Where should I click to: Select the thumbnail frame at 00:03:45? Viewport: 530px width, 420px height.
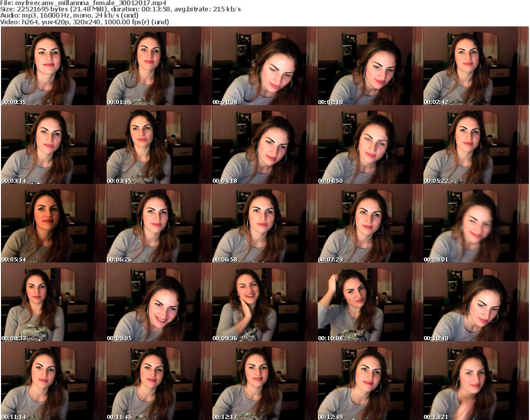pos(159,144)
